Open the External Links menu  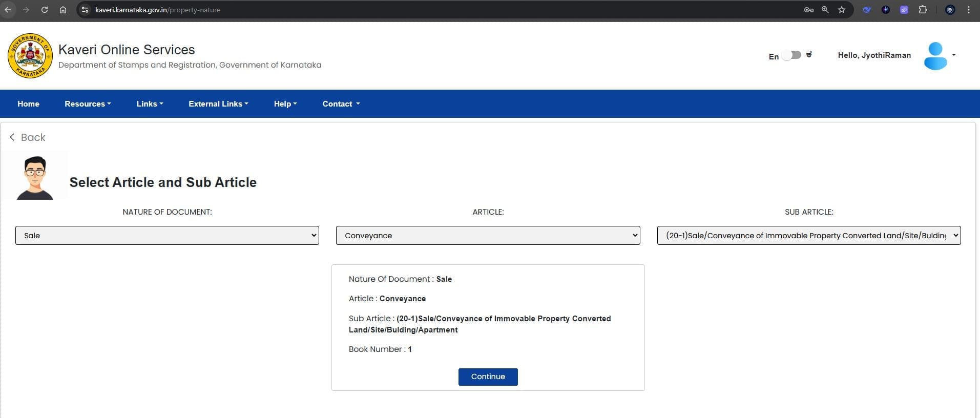tap(218, 104)
